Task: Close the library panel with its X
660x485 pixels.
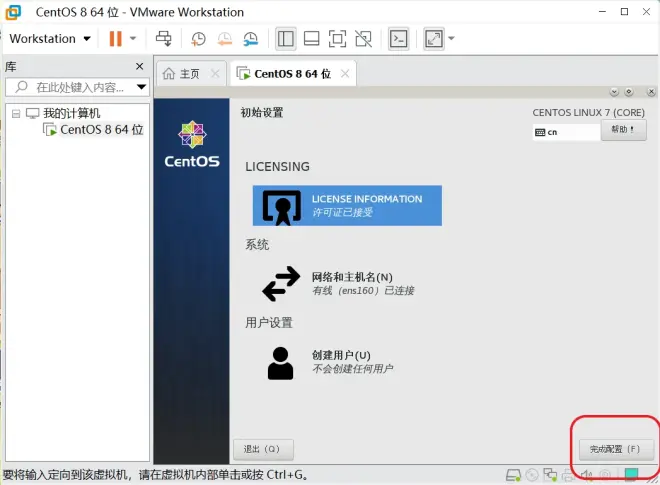Action: tap(140, 66)
